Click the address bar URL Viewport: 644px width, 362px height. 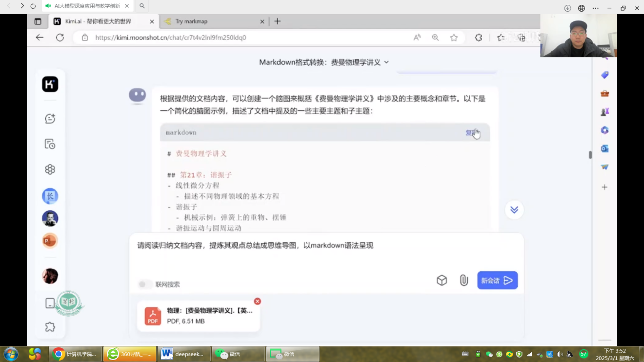tap(171, 38)
